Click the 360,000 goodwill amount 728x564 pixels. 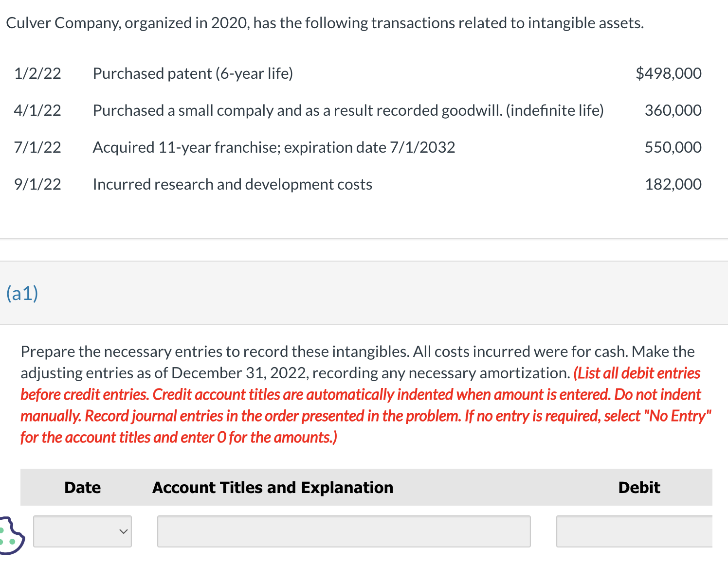673,110
